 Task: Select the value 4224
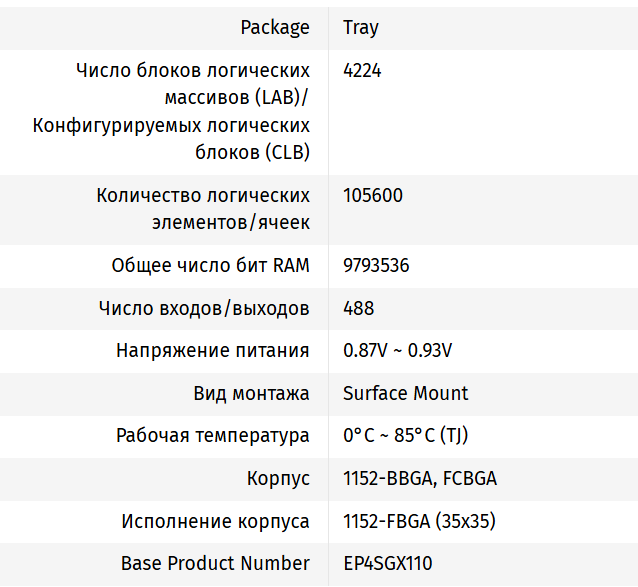click(362, 71)
